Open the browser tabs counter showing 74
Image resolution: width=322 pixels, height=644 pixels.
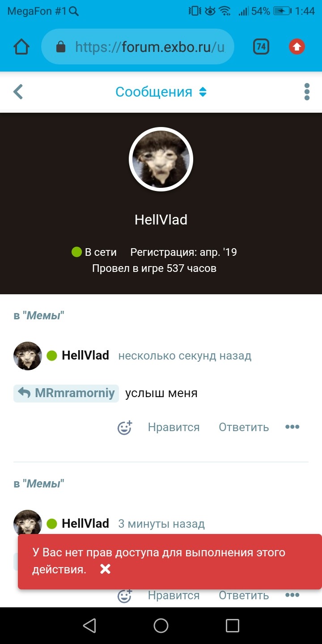[x=261, y=47]
